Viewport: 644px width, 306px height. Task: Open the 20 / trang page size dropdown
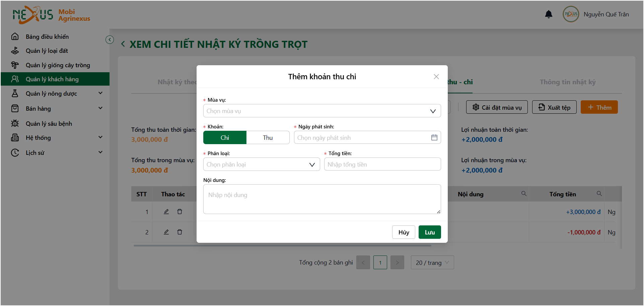[x=432, y=263]
